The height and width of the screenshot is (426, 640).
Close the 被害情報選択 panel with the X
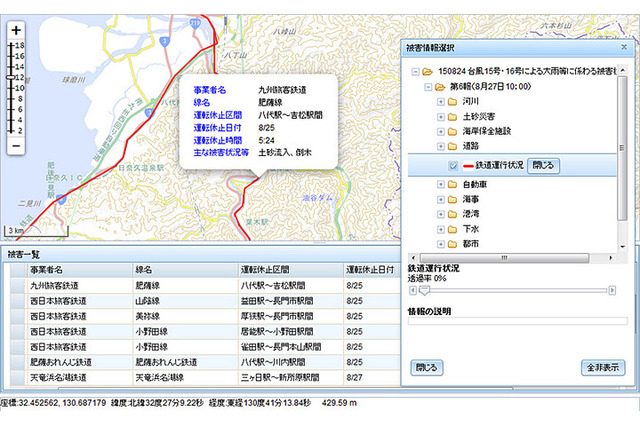pyautogui.click(x=624, y=47)
